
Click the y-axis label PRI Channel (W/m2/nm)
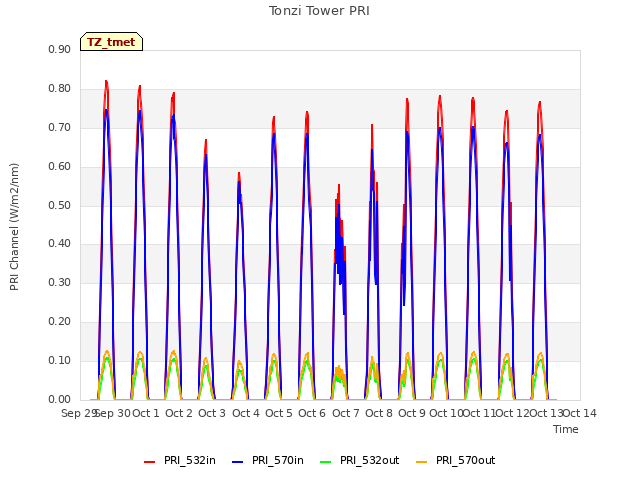pos(14,227)
